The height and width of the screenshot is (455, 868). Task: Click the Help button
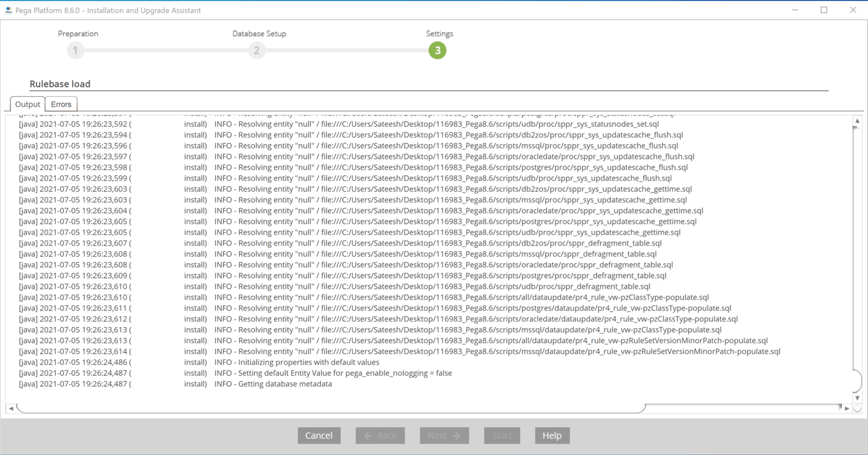point(552,435)
